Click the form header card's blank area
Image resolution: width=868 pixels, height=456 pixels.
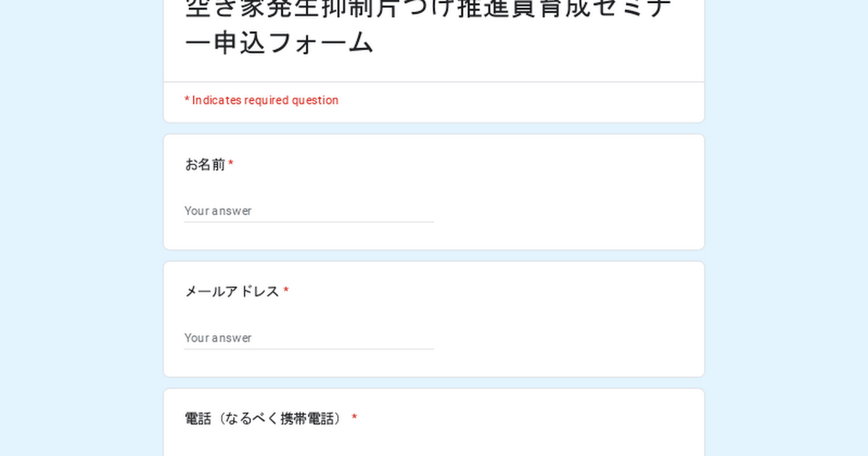[x=542, y=101]
